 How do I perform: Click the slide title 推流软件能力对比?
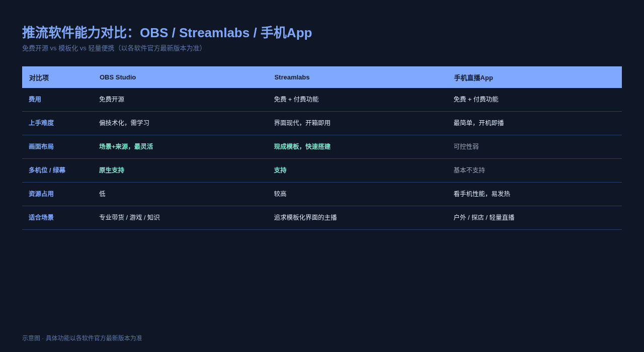point(167,33)
